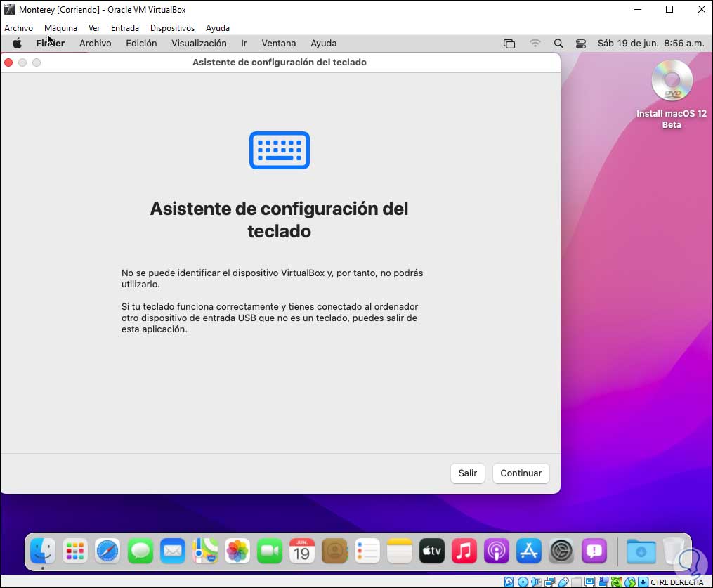Open the macOS Ayuda menu beside Ventana

point(324,43)
